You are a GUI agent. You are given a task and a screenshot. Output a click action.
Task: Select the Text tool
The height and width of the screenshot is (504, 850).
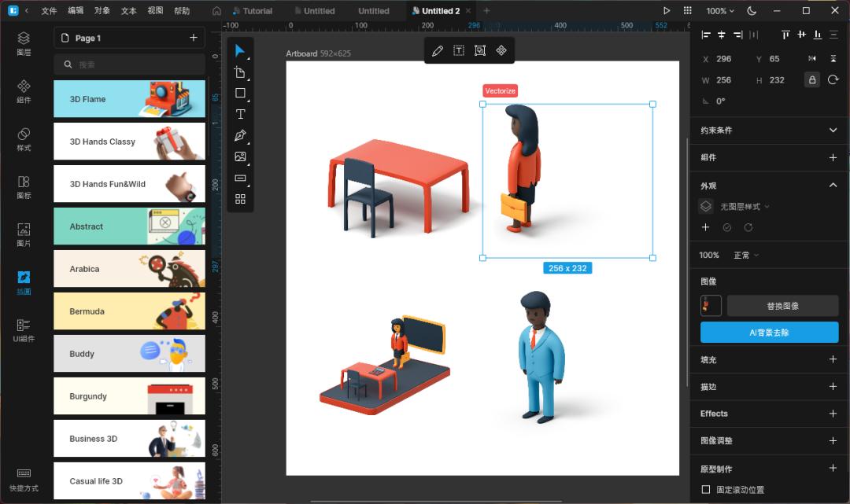[x=240, y=114]
